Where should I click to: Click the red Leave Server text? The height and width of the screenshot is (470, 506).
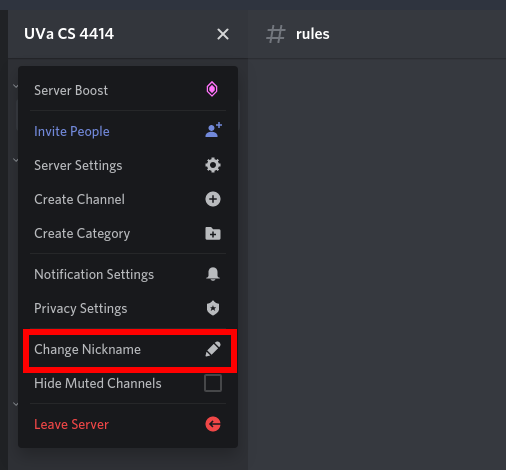tap(71, 424)
